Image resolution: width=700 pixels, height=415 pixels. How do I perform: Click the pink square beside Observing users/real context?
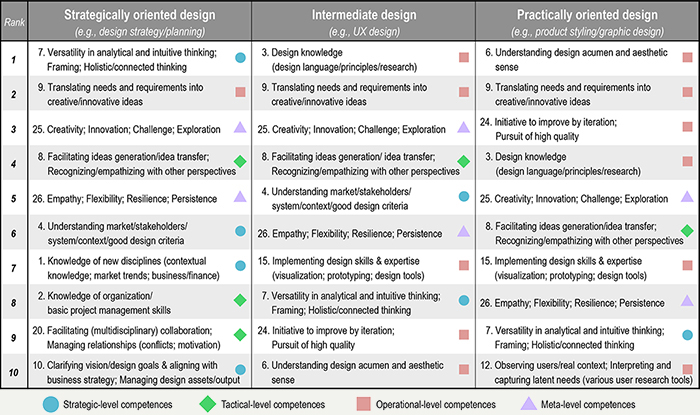pyautogui.click(x=688, y=369)
